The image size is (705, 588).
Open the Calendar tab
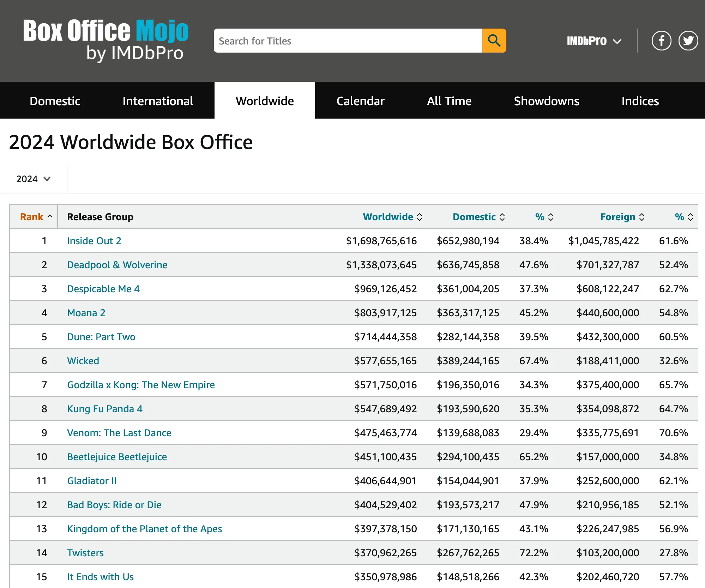(360, 101)
